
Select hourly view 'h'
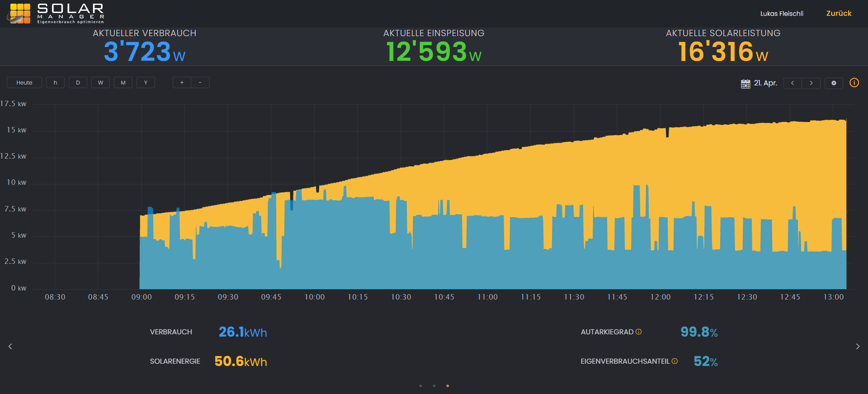coord(55,83)
